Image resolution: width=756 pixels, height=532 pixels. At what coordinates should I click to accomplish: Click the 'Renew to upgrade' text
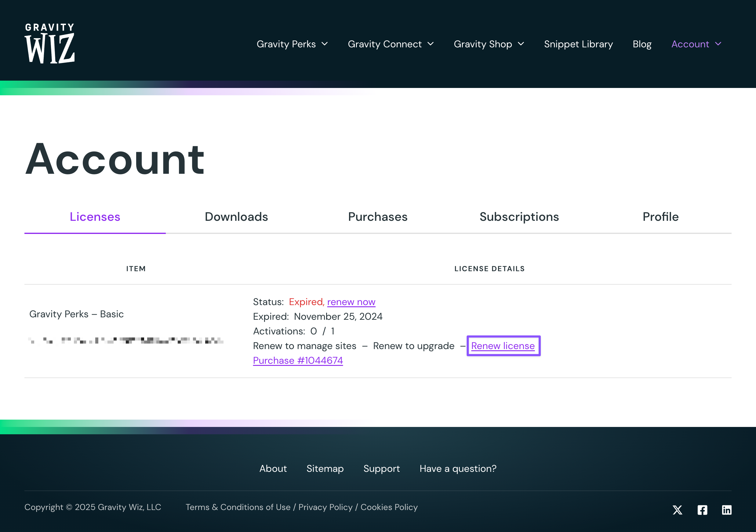[x=413, y=346]
